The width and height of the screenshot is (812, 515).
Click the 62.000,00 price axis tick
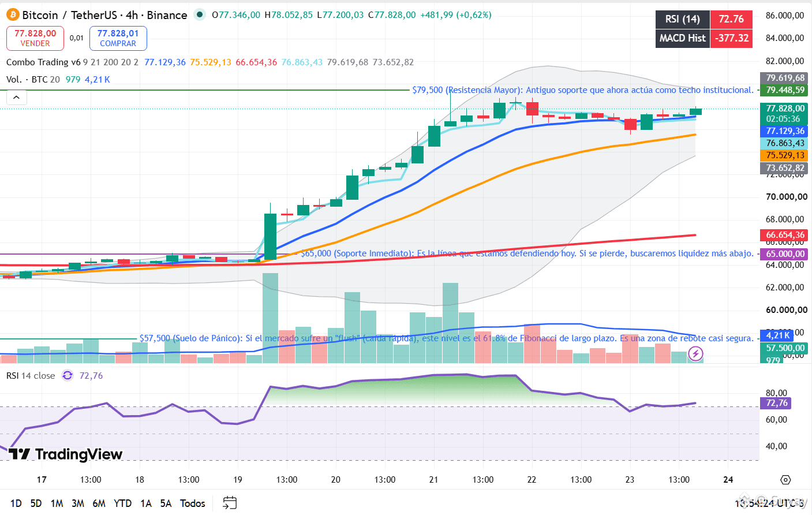pos(786,288)
